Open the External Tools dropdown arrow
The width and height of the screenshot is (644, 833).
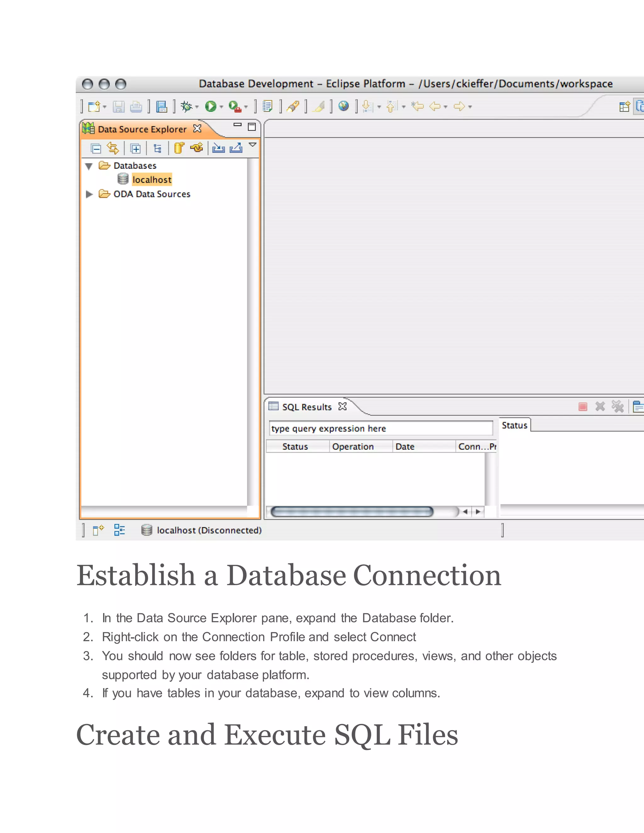pyautogui.click(x=246, y=107)
